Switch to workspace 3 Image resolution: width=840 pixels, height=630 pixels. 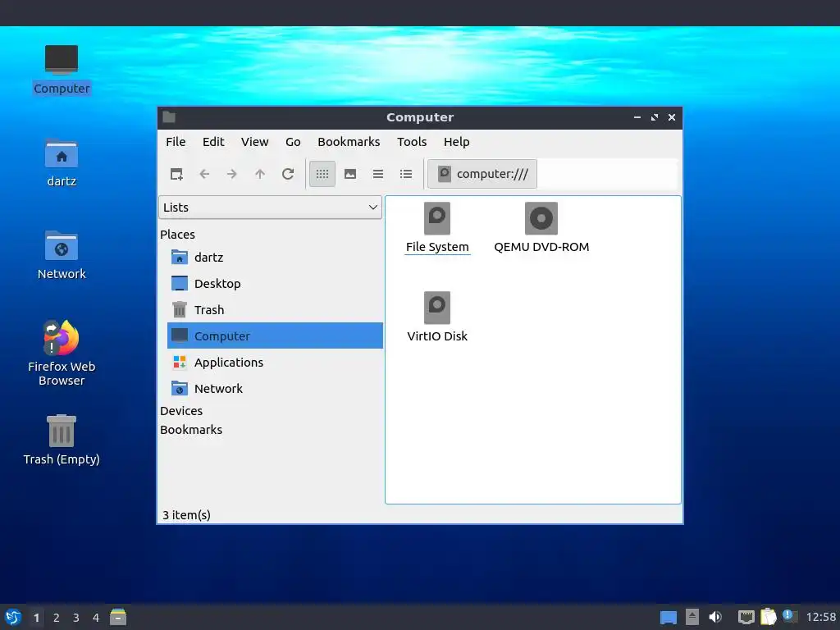point(76,618)
